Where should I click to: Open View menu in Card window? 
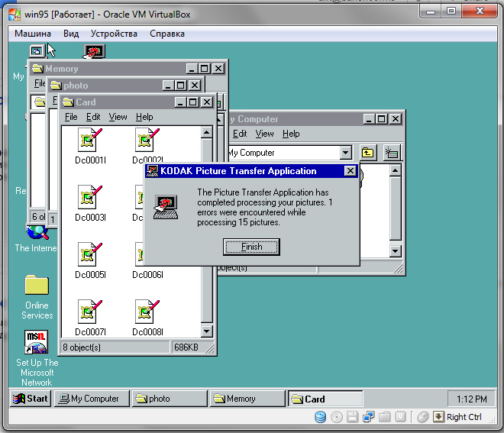[118, 117]
